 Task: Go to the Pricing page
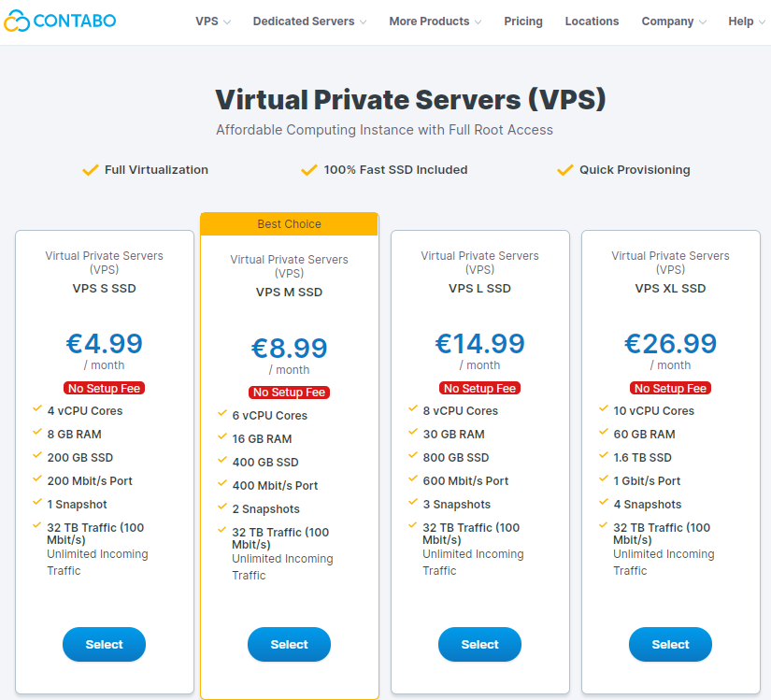(523, 21)
